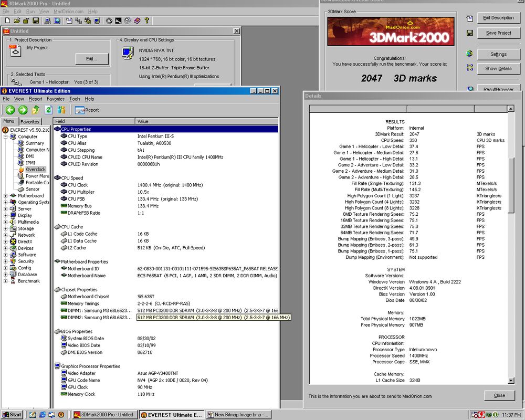Click the New project icon in 3DMark2000 toolbar
This screenshot has height=420, width=525.
click(7, 21)
